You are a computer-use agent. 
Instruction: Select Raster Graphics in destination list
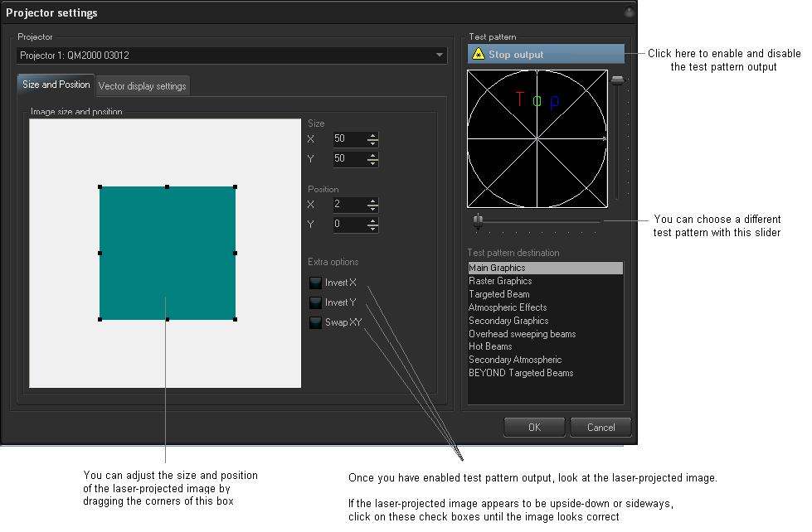[x=500, y=281]
